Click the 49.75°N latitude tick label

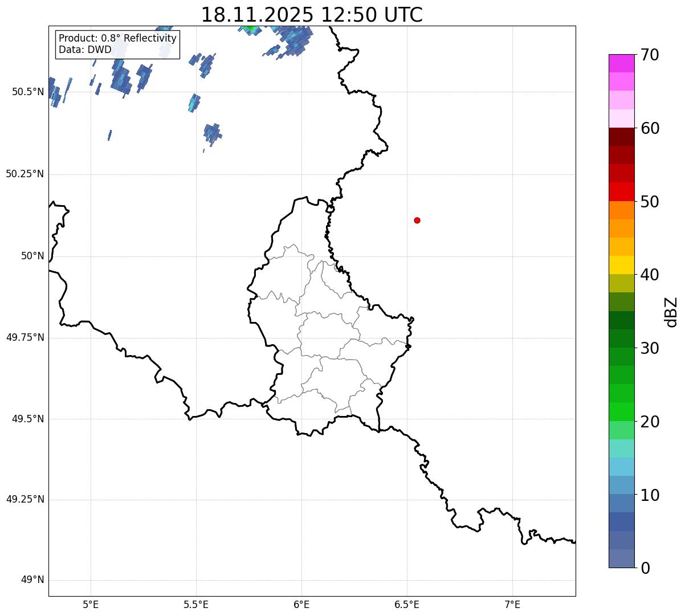click(x=25, y=337)
